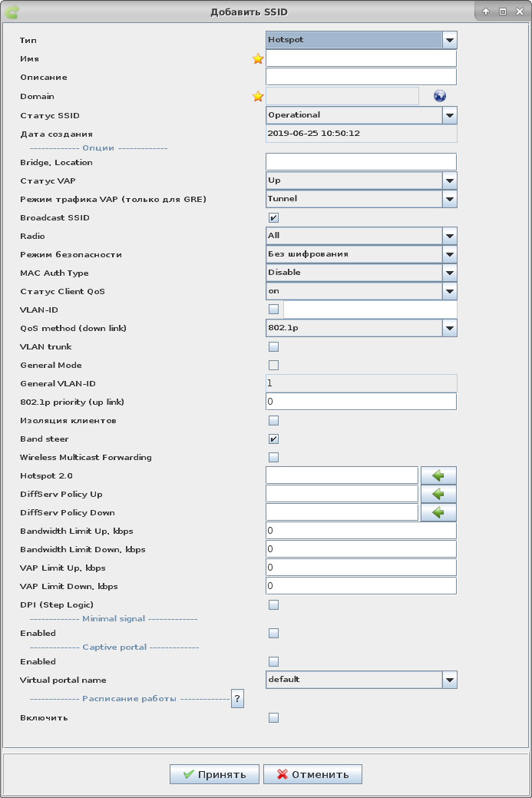Click green arrow for DiffServ Policy Down
This screenshot has height=798, width=532.
pos(438,513)
